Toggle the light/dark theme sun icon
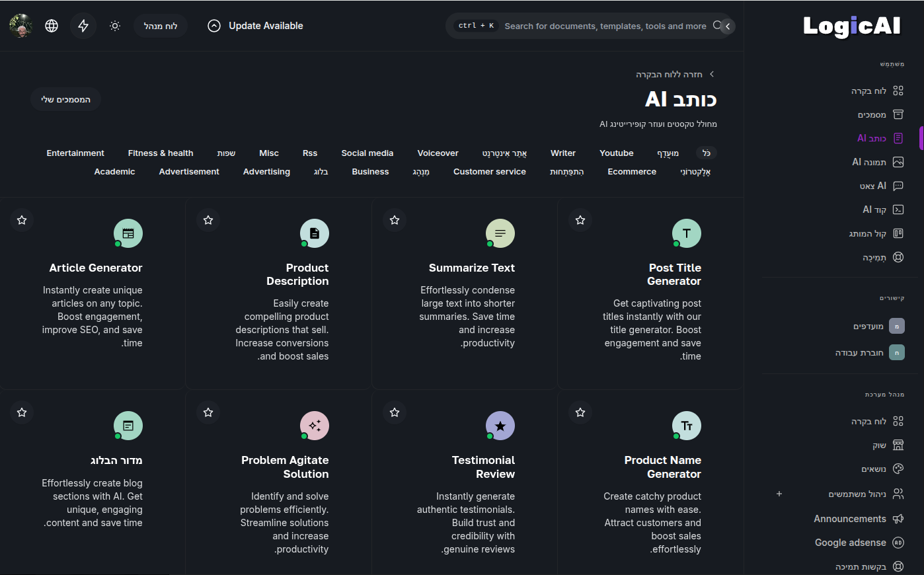Viewport: 924px width, 575px height. coord(115,26)
